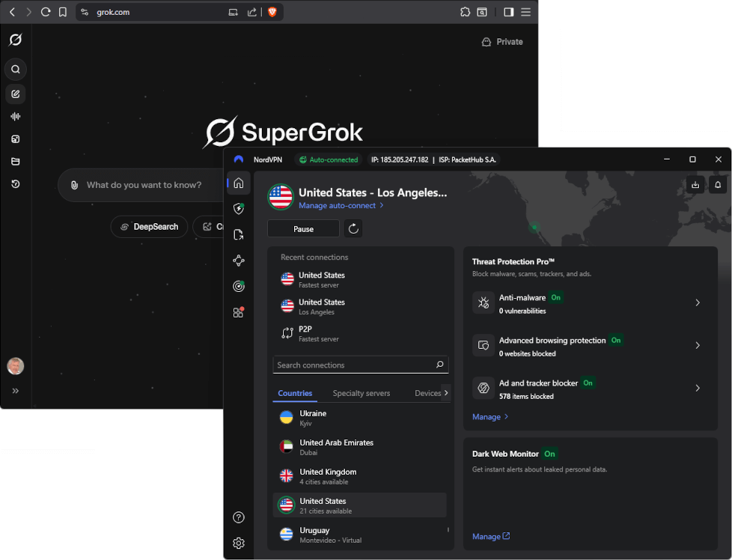732x560 pixels.
Task: Open Grok's voice mode waveform icon
Action: coord(15,116)
